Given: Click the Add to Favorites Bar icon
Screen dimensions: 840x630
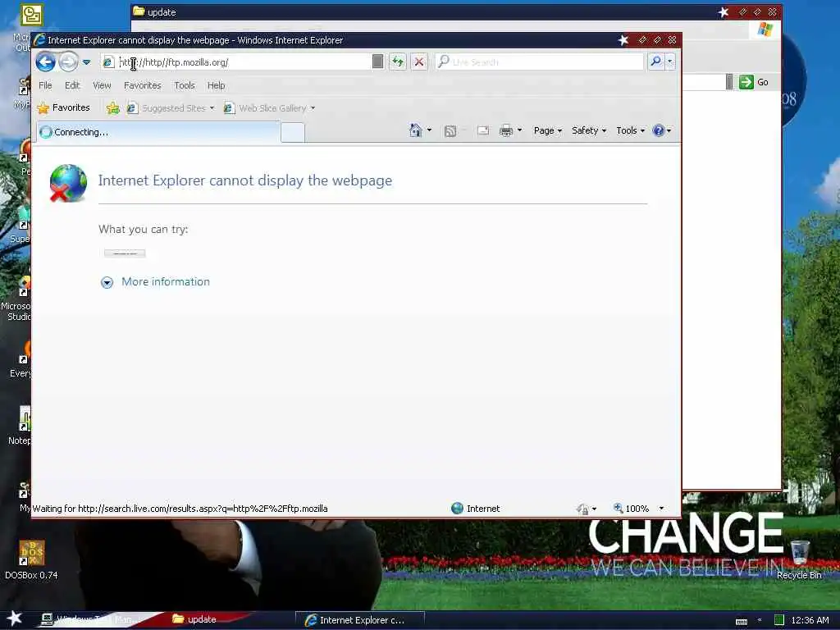Looking at the screenshot, I should (x=112, y=108).
